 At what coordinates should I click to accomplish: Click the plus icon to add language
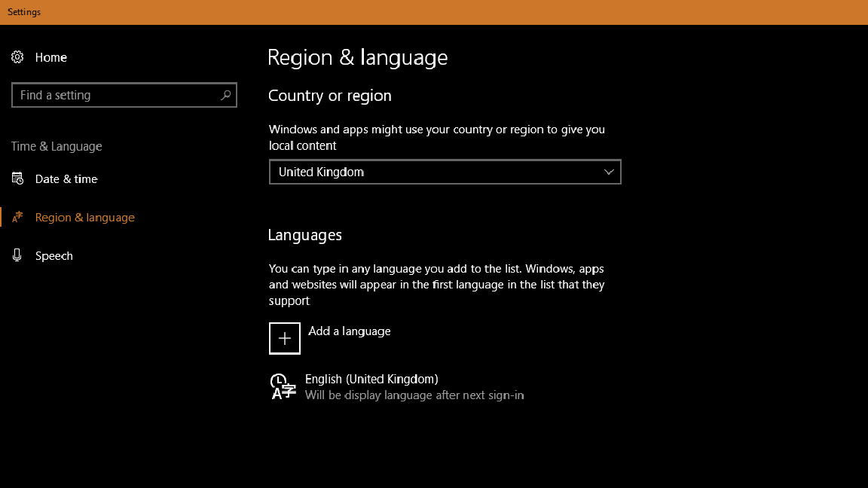[285, 338]
